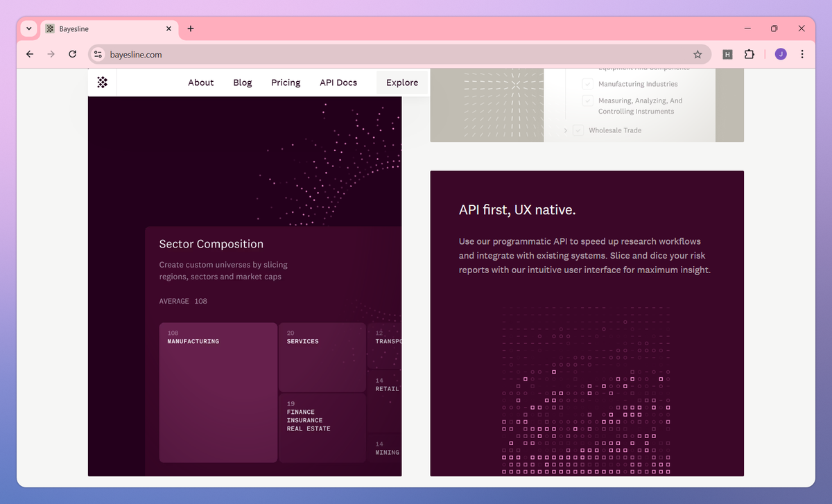
Task: Click the 'Sector Composition' heading
Action: (211, 244)
